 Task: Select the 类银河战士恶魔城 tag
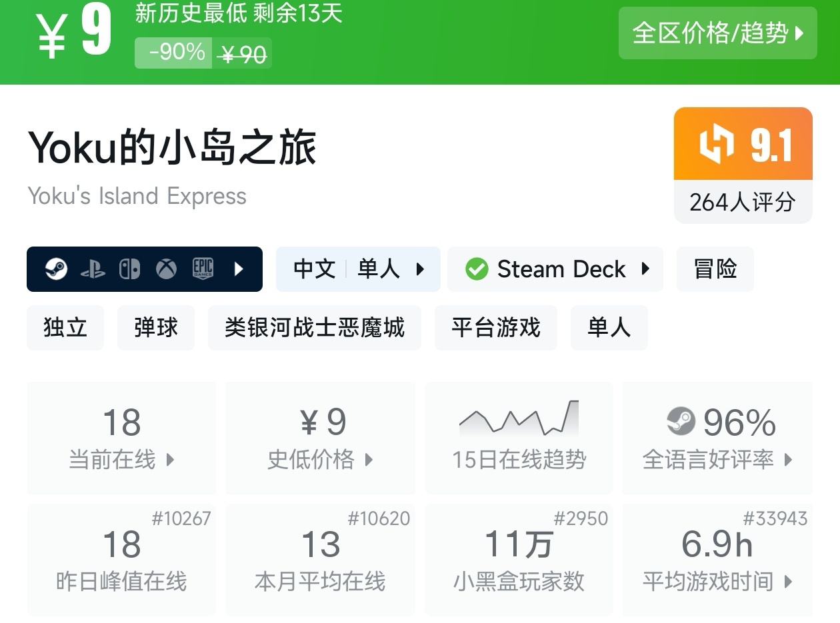314,328
